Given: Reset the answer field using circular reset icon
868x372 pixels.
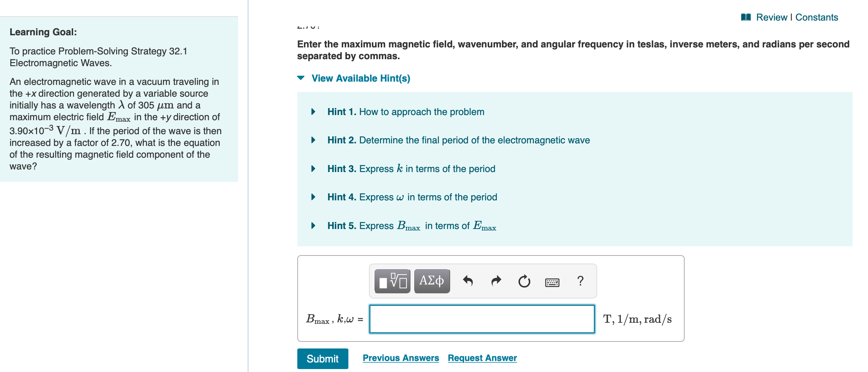Looking at the screenshot, I should 523,280.
